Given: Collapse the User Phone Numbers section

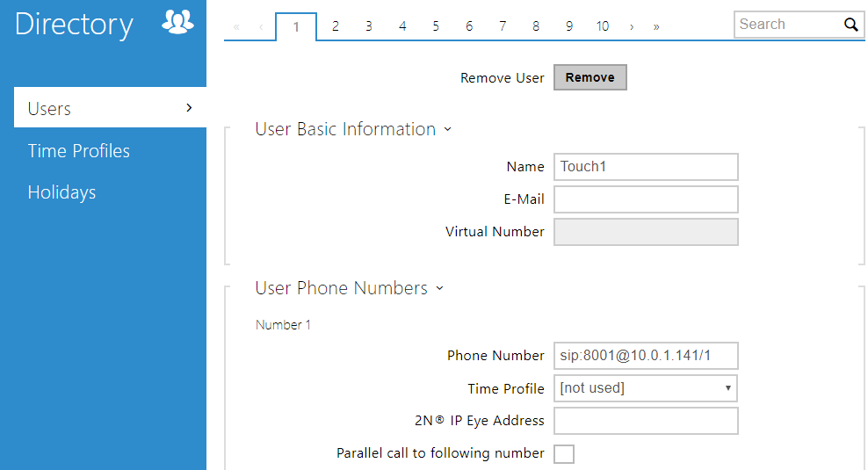Looking at the screenshot, I should pyautogui.click(x=439, y=289).
